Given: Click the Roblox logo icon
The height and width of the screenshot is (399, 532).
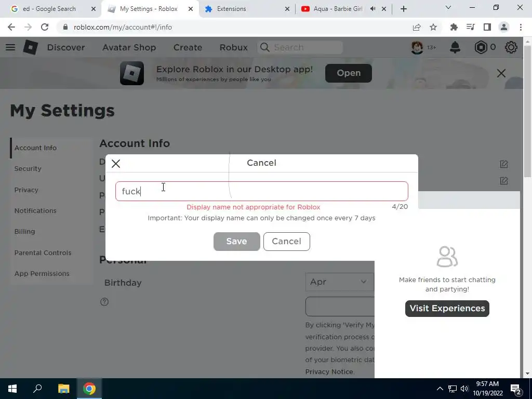Looking at the screenshot, I should tap(31, 47).
